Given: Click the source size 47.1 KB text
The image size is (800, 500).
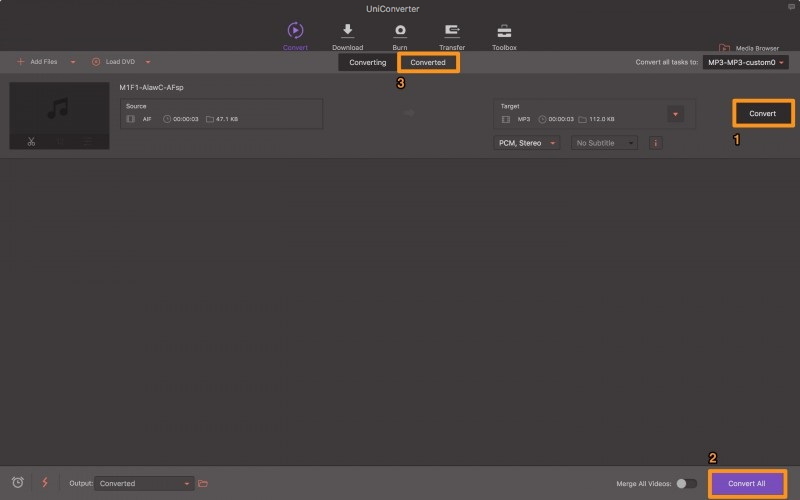Looking at the screenshot, I should (x=227, y=119).
